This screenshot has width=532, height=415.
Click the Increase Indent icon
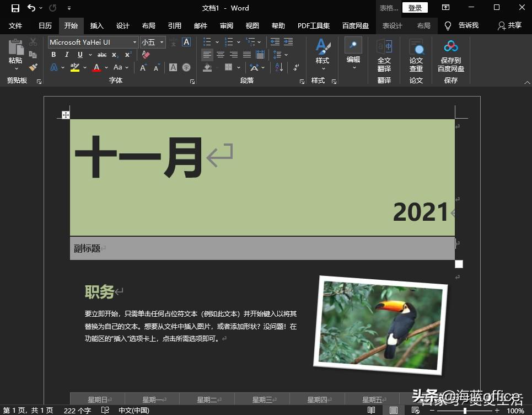pos(288,42)
